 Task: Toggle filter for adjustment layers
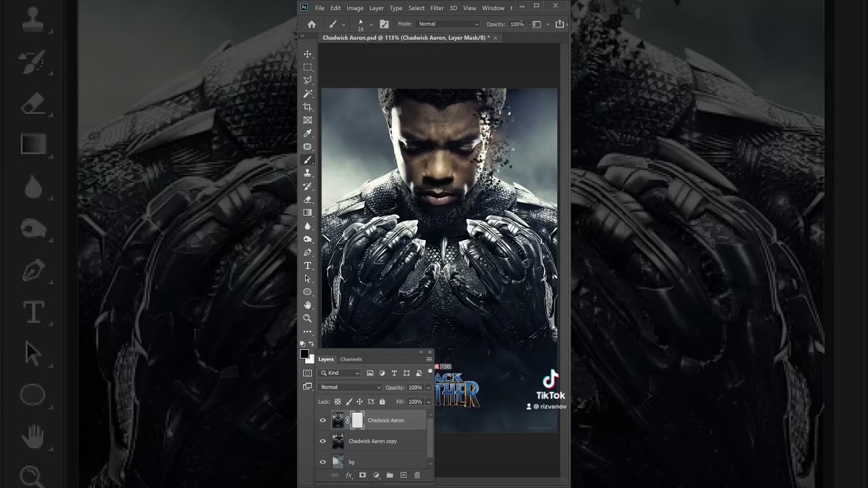coord(382,373)
